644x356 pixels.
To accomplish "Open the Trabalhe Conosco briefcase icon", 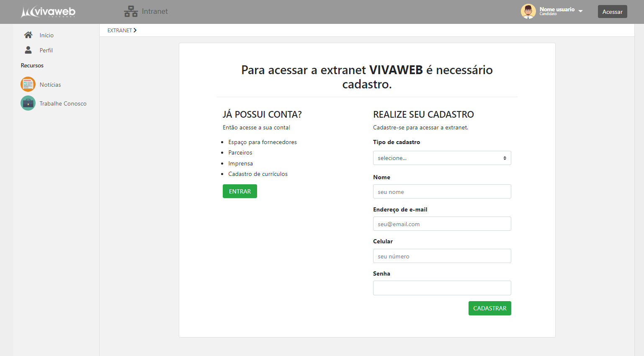I will [x=28, y=103].
